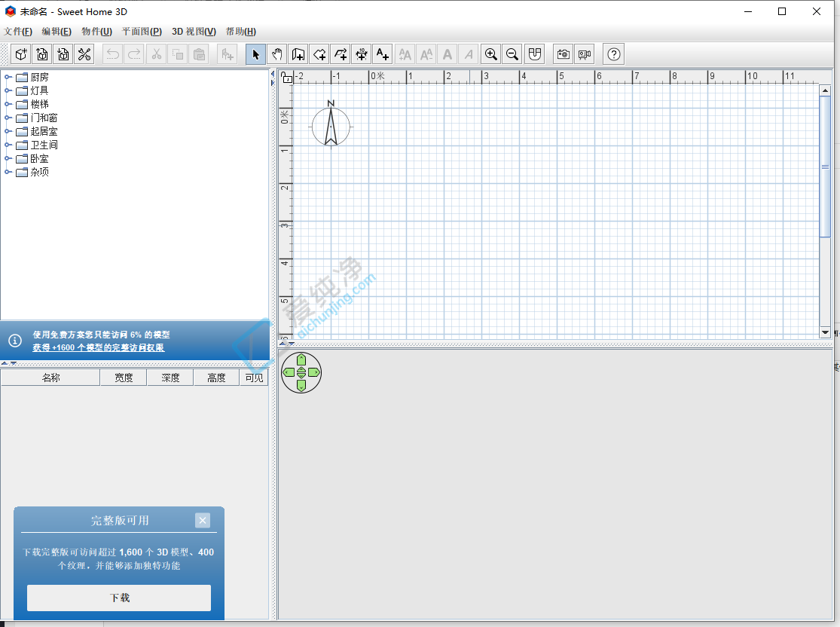Expand the 门和窗 catalog folder
Image resolution: width=840 pixels, height=627 pixels.
pyautogui.click(x=8, y=118)
